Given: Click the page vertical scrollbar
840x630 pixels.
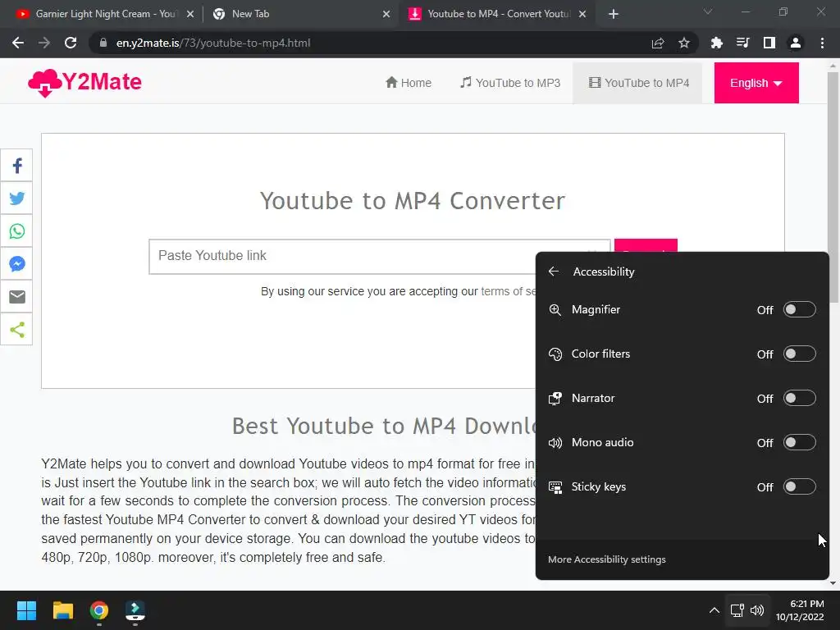Looking at the screenshot, I should point(833,188).
